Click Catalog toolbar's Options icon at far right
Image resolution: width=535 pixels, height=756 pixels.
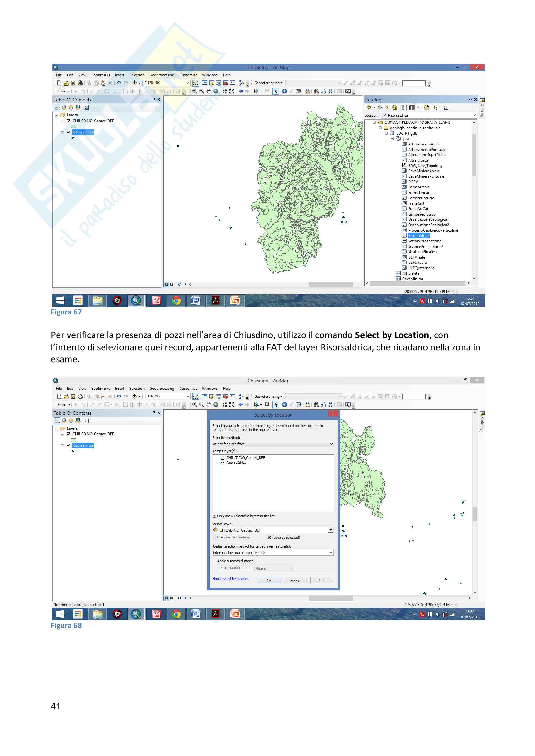(446, 107)
